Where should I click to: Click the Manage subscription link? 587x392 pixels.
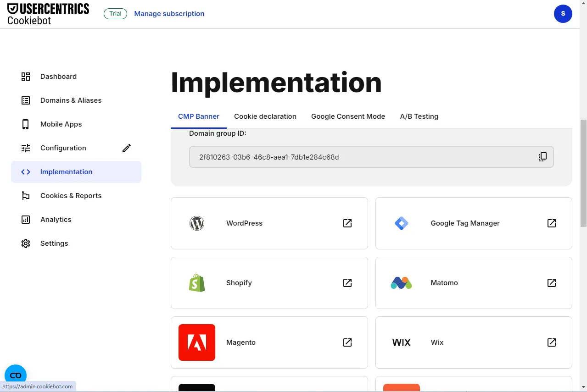(x=169, y=14)
